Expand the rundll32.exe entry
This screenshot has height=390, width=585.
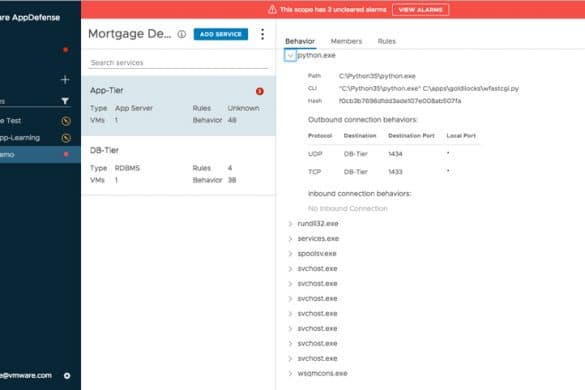pyautogui.click(x=290, y=224)
